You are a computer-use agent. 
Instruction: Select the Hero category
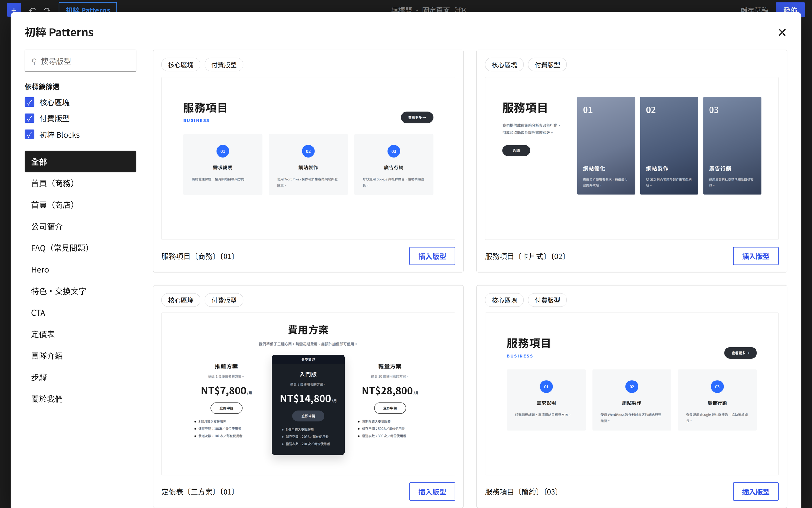[81, 270]
